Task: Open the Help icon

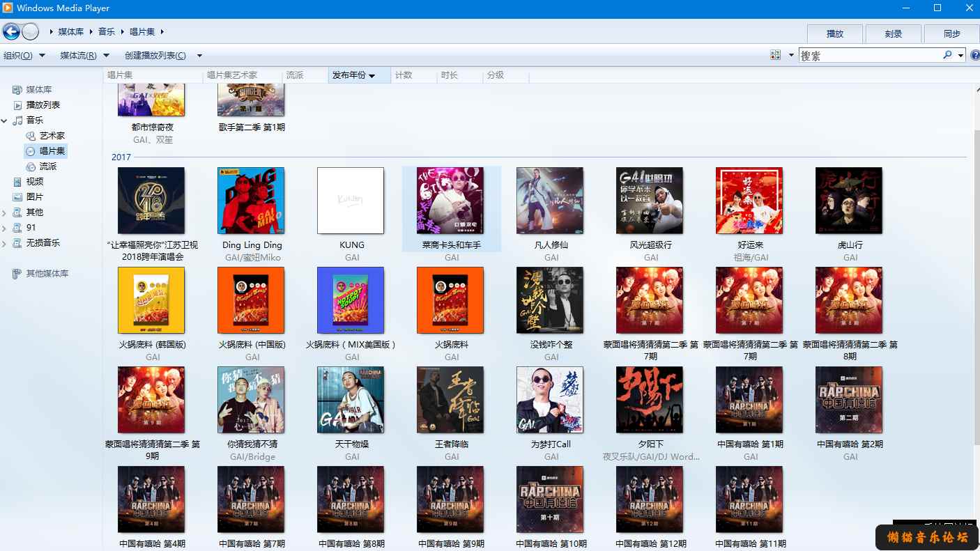Action: (974, 55)
